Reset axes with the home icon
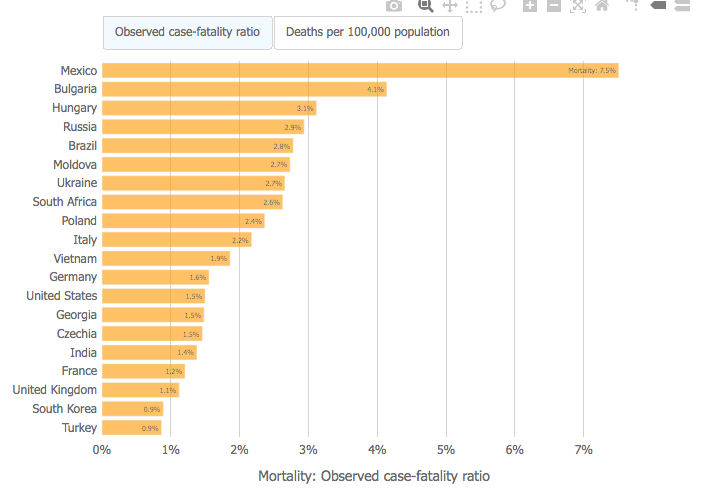702x497 pixels. pos(601,6)
